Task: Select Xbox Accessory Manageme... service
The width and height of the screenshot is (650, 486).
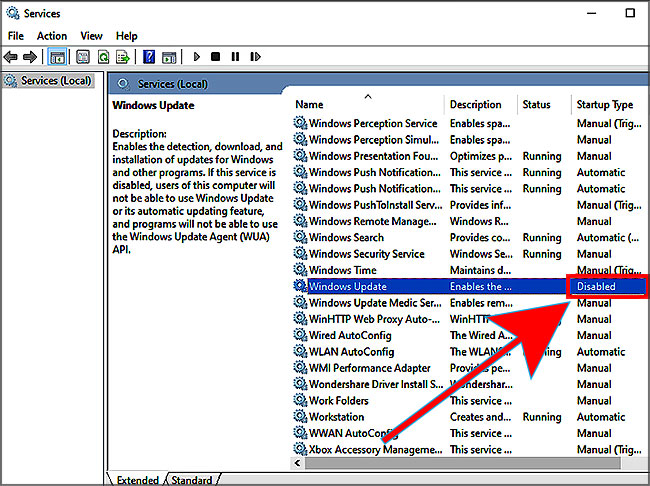Action: (x=468, y=450)
